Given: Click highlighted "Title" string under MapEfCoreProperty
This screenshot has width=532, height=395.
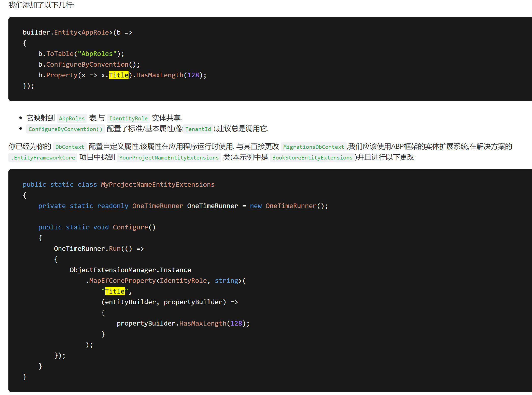Looking at the screenshot, I should [x=115, y=291].
